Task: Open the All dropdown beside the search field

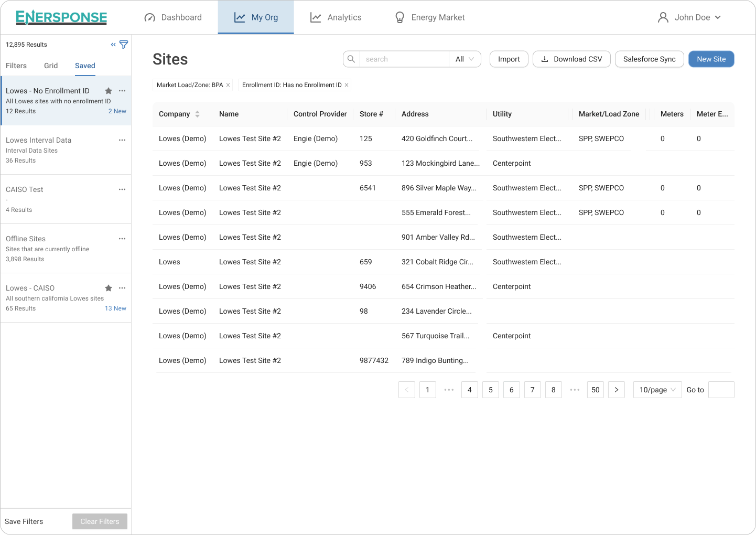Action: 465,59
